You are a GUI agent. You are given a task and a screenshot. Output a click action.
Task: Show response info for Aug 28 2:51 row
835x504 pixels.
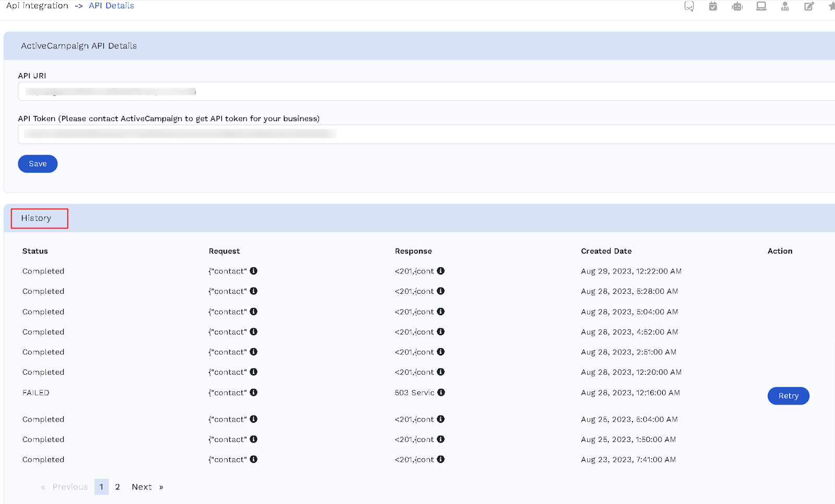pyautogui.click(x=440, y=352)
